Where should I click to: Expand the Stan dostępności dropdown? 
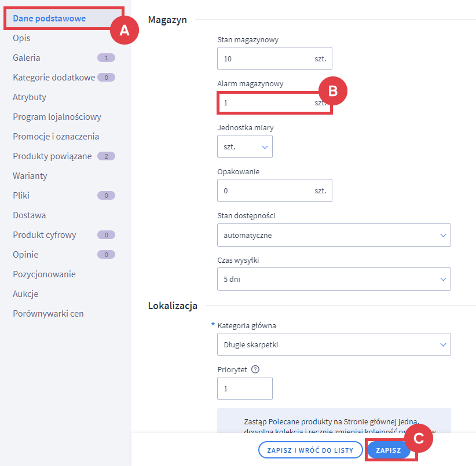[334, 236]
